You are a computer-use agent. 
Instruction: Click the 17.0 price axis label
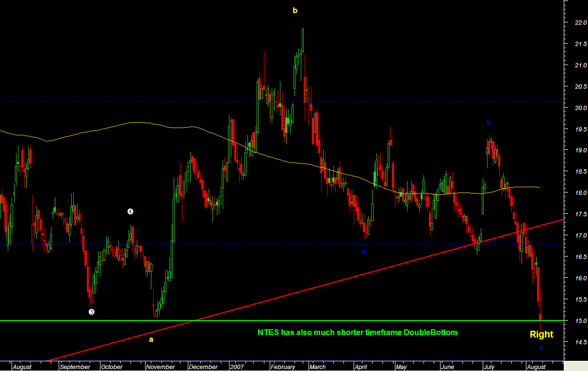tap(581, 235)
